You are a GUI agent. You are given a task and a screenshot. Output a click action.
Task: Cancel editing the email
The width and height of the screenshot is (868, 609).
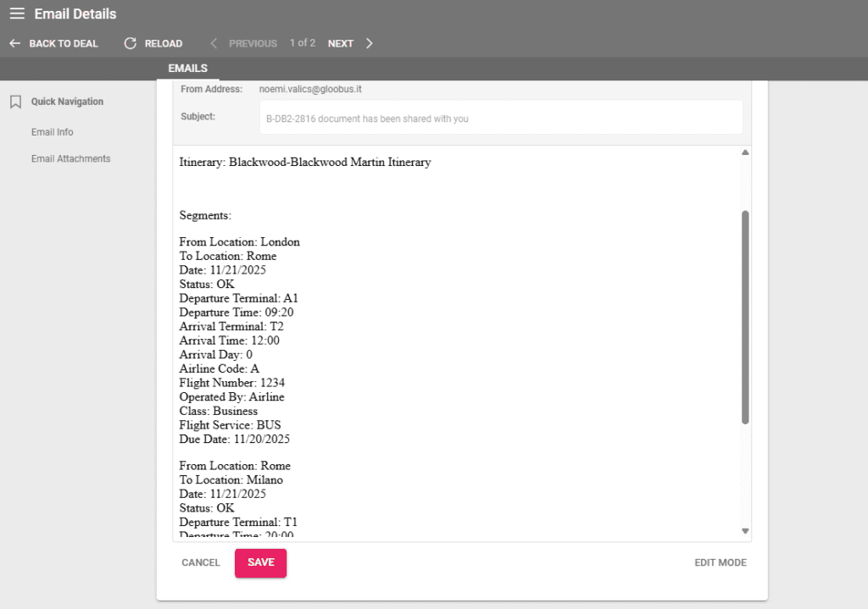200,562
